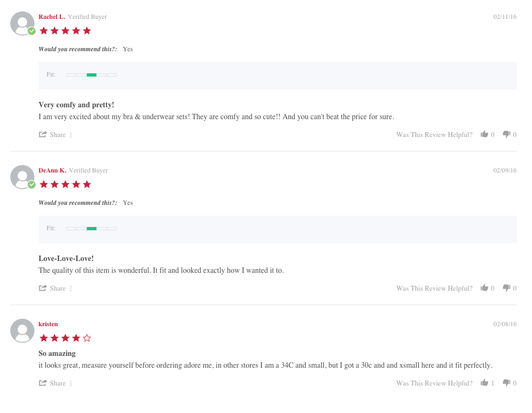Viewport: 532px width, 413px height.
Task: Click thumbs down on Rachel L.'s review
Action: pyautogui.click(x=506, y=134)
